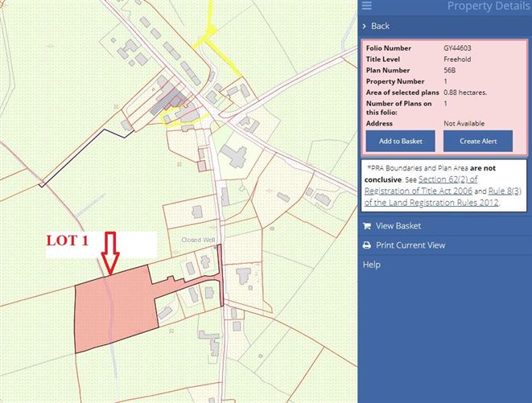Click the 'Not Available' address value
The image size is (532, 403).
pyautogui.click(x=464, y=124)
